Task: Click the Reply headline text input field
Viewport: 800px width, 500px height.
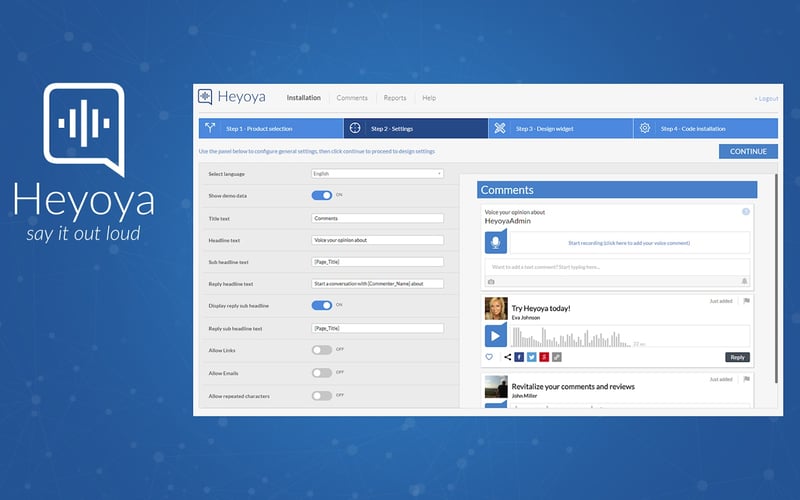Action: click(x=378, y=284)
